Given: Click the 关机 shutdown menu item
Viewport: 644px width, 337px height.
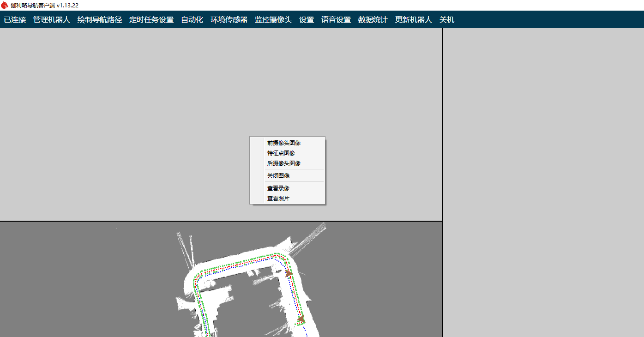Looking at the screenshot, I should (x=447, y=20).
